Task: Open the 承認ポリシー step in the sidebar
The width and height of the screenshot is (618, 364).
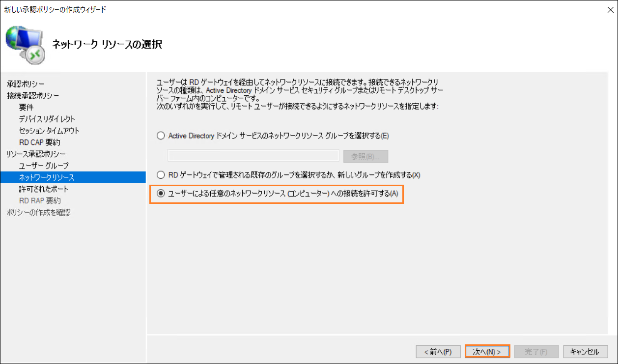Action: (26, 84)
